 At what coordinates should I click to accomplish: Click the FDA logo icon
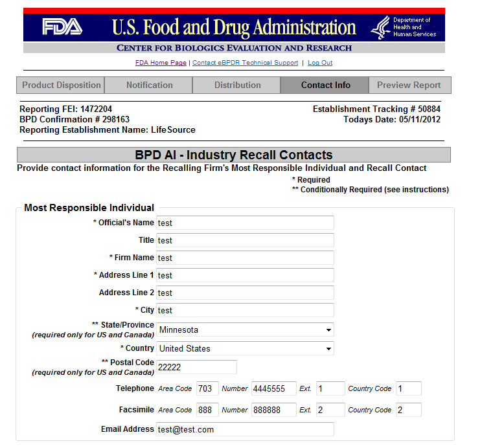click(x=62, y=27)
